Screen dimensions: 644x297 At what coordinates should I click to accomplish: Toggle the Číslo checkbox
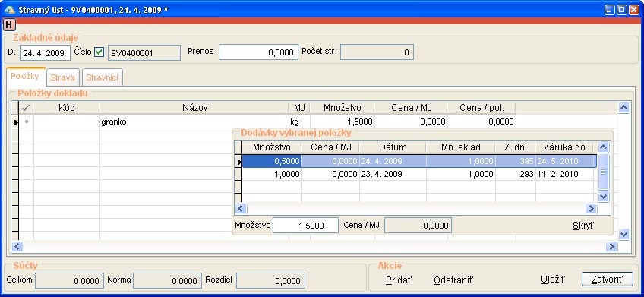[x=99, y=52]
